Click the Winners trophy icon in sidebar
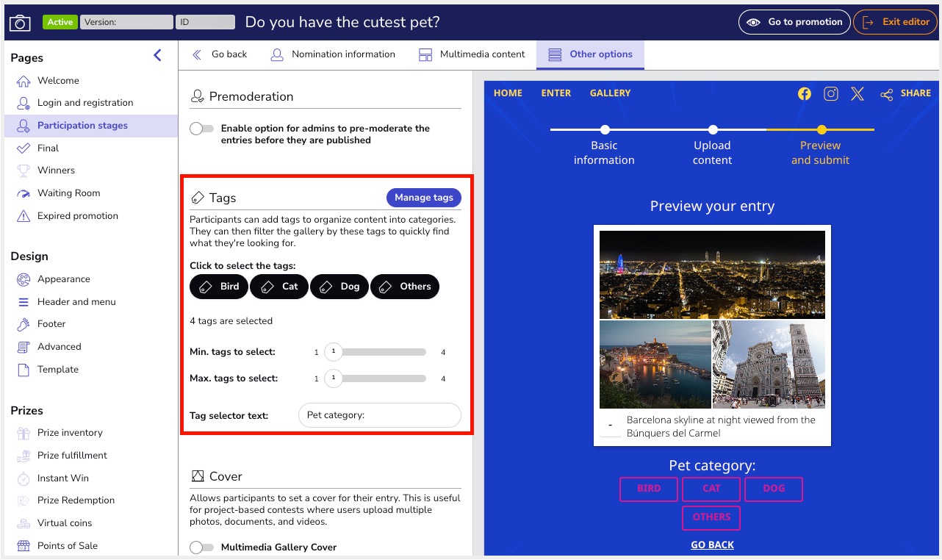This screenshot has height=560, width=942. pos(24,170)
